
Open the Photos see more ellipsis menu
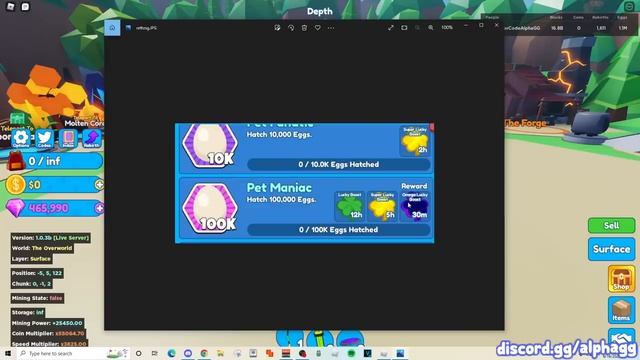click(x=331, y=28)
